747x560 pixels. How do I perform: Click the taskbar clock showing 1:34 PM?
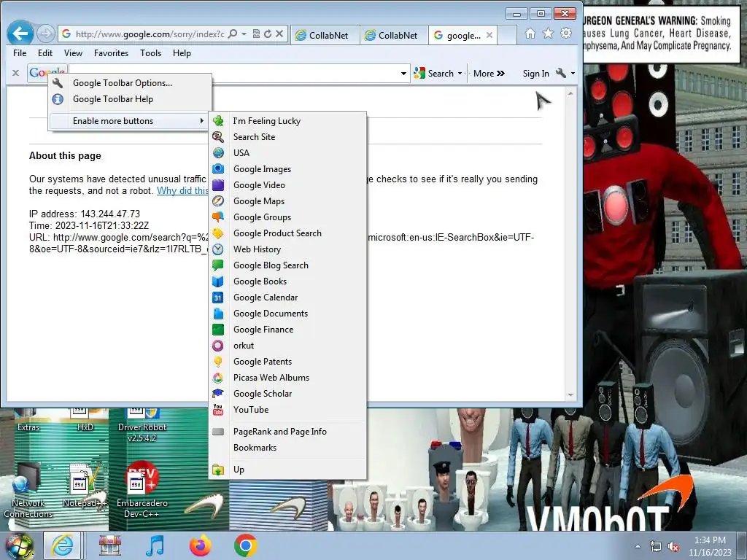tap(710, 540)
